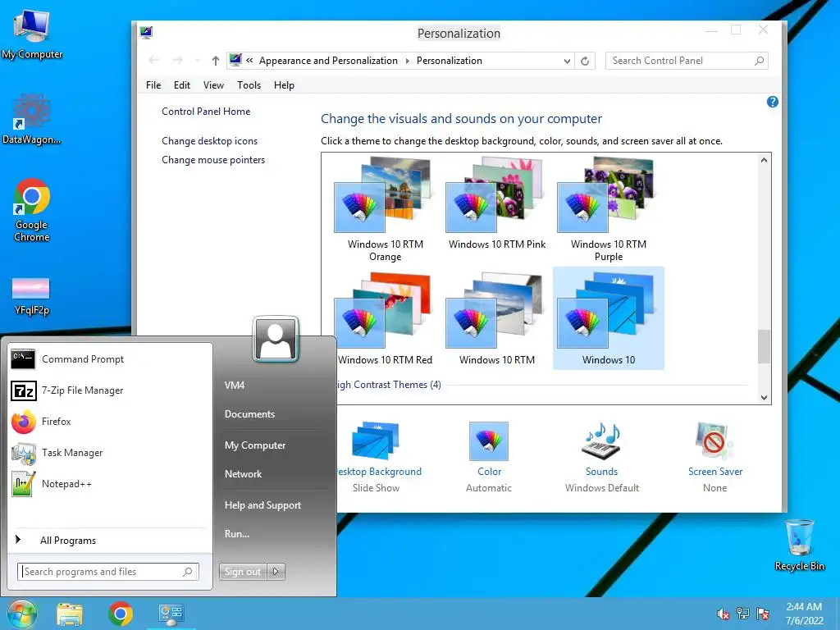Open the View menu

click(x=213, y=85)
